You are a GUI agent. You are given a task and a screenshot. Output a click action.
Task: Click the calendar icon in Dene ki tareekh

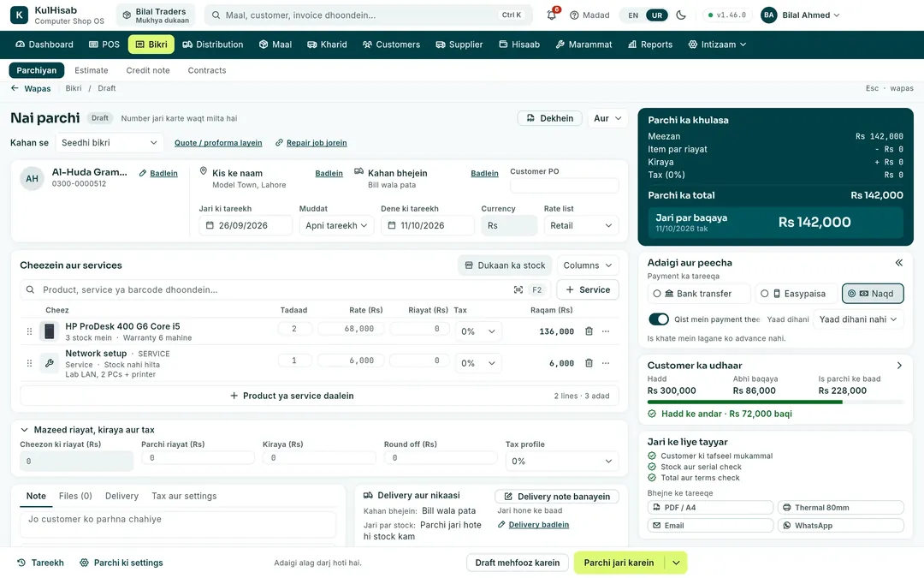pyautogui.click(x=391, y=225)
